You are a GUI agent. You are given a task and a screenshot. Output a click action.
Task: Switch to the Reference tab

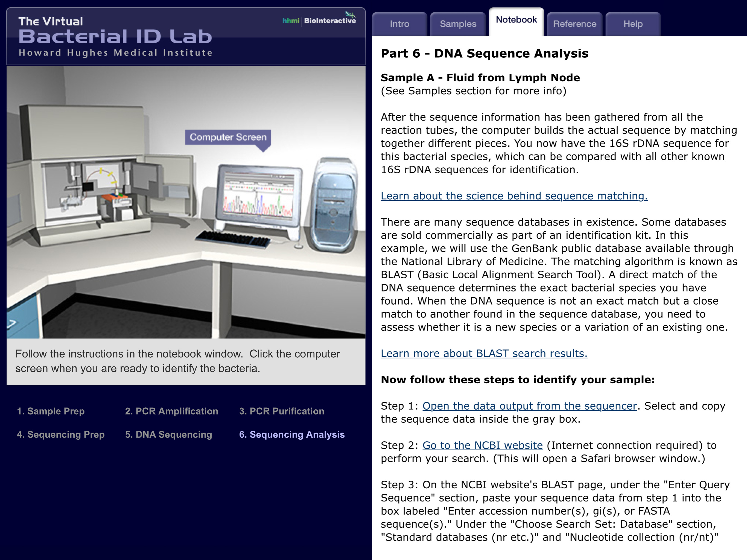[x=574, y=24]
